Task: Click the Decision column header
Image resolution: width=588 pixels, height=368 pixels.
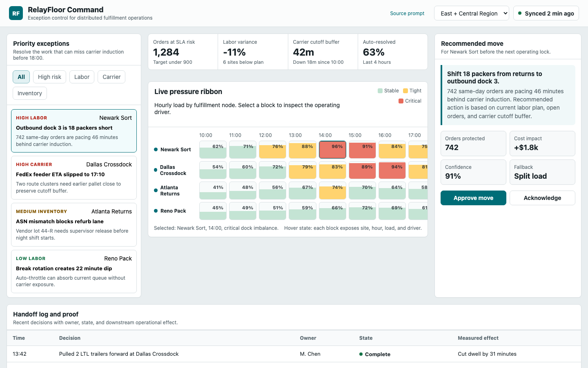Action: point(70,338)
